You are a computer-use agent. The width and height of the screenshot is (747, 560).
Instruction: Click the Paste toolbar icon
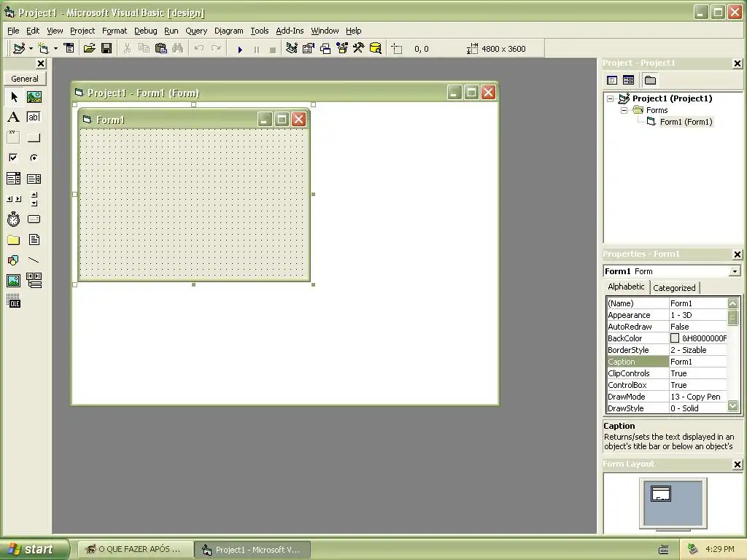161,49
